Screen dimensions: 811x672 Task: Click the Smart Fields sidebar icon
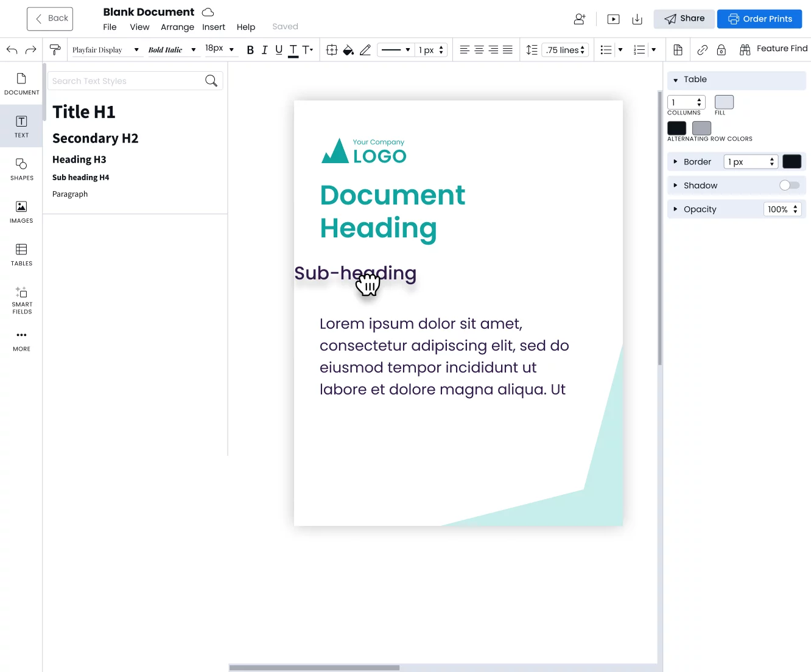coord(21,298)
